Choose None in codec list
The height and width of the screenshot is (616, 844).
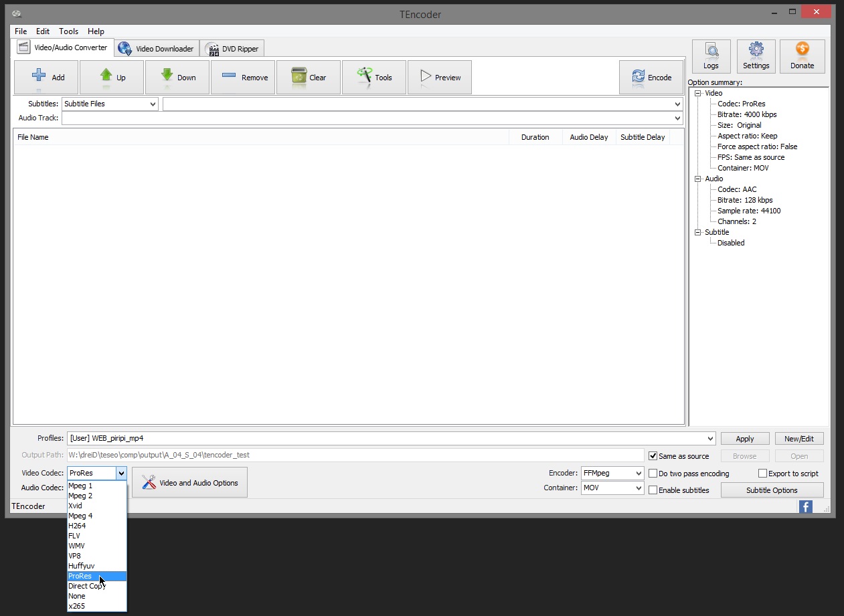[x=96, y=596]
